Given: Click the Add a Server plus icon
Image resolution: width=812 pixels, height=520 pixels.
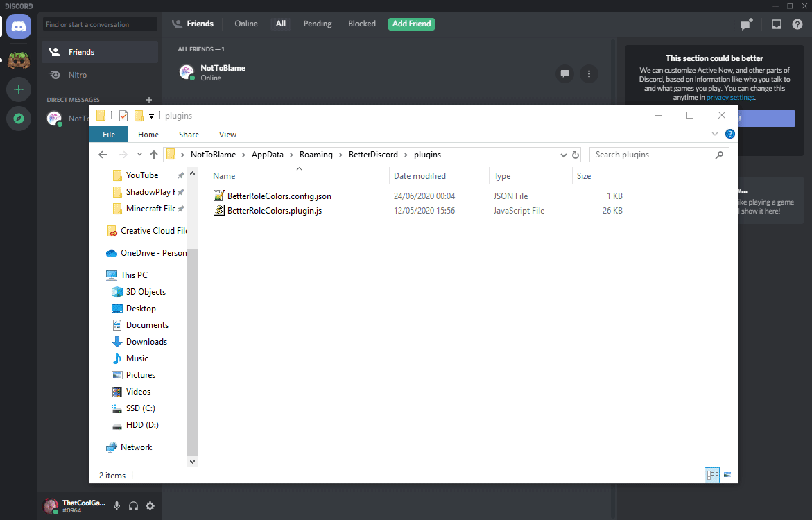Looking at the screenshot, I should (19, 89).
